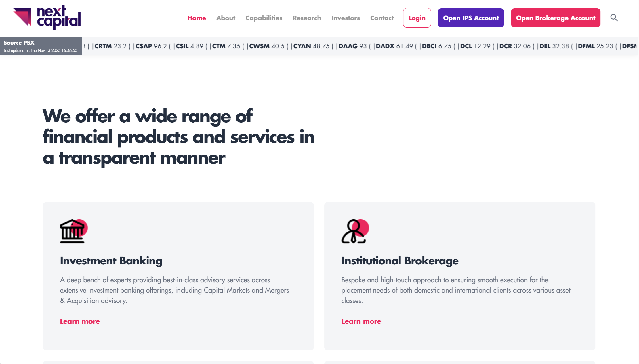The image size is (639, 364).
Task: Navigate to the Contact page
Action: pos(382,18)
